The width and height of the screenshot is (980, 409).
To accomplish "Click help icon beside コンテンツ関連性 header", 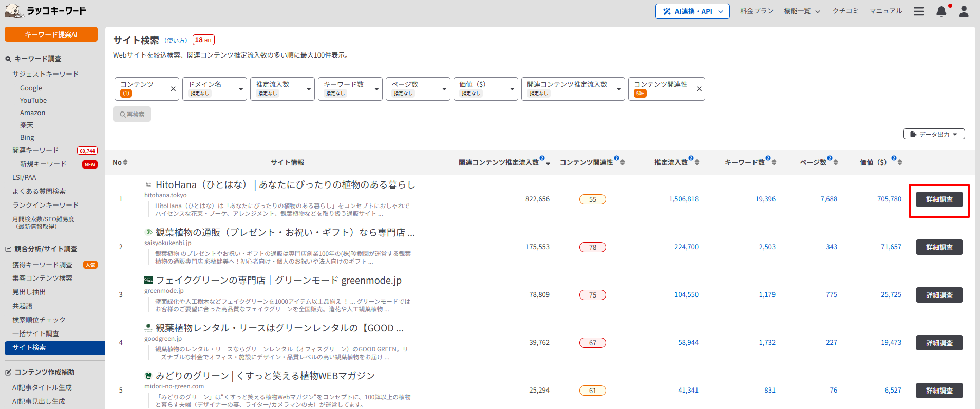I will coord(616,158).
